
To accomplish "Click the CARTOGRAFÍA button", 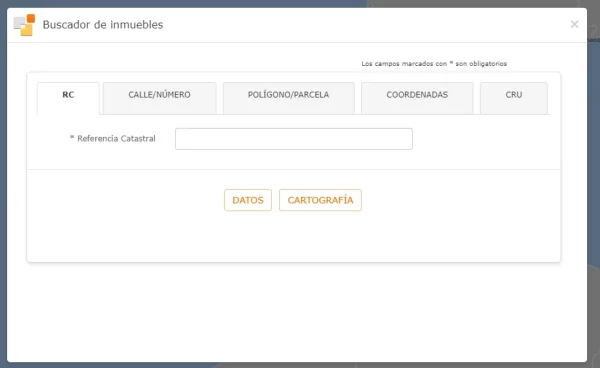I will coord(320,200).
